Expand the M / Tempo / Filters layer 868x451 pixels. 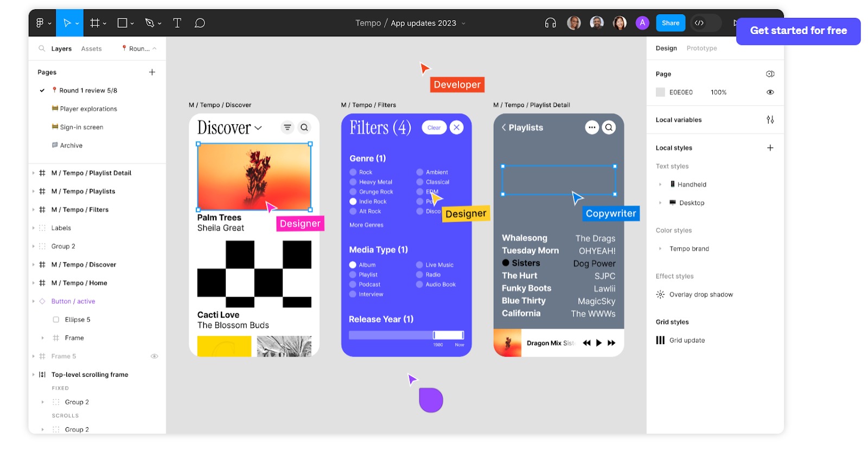click(34, 210)
